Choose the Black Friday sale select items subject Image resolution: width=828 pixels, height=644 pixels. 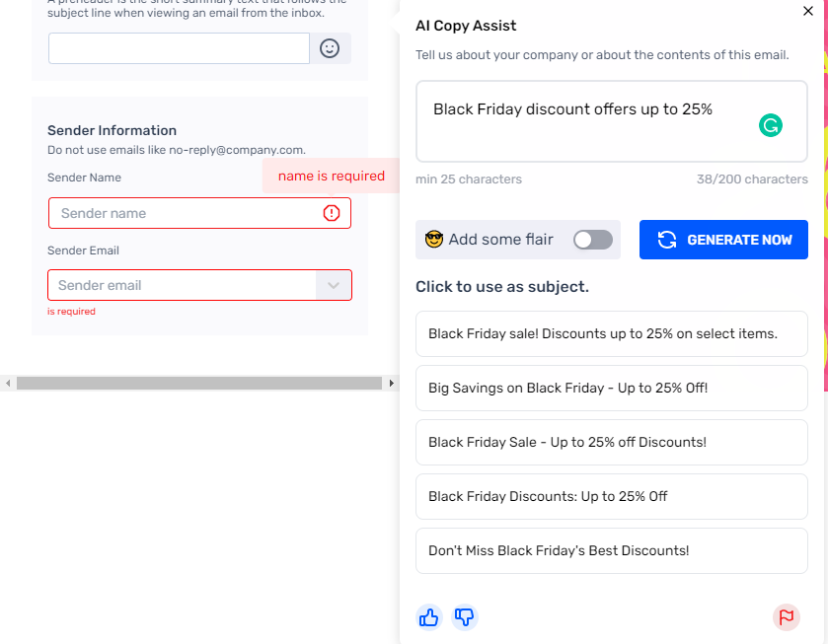611,333
